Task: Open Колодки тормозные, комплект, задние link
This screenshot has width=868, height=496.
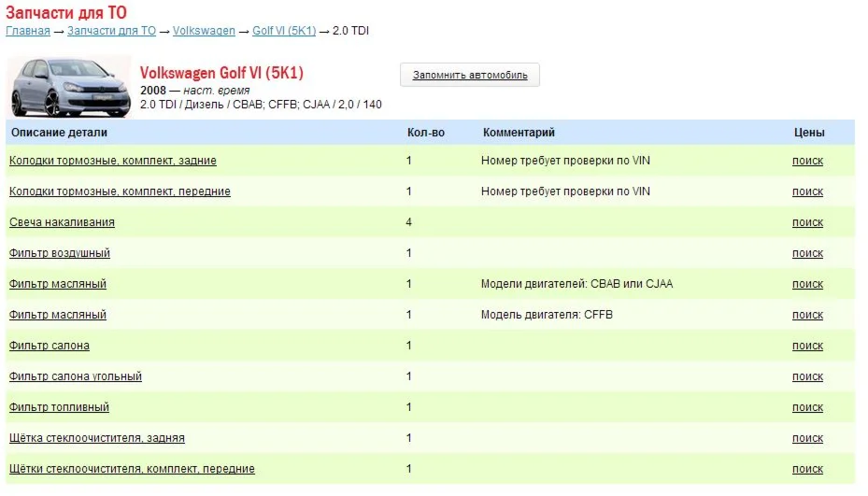Action: 113,161
